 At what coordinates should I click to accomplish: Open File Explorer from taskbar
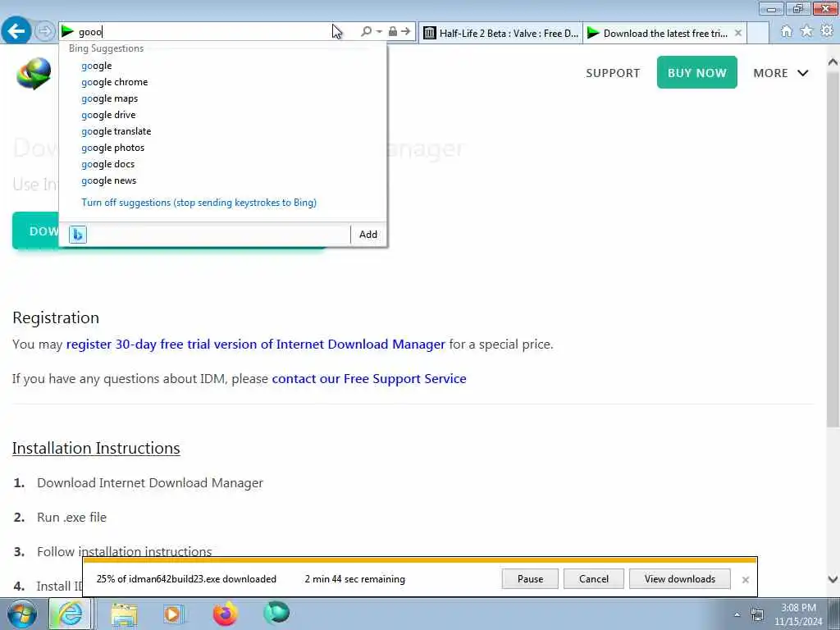124,614
